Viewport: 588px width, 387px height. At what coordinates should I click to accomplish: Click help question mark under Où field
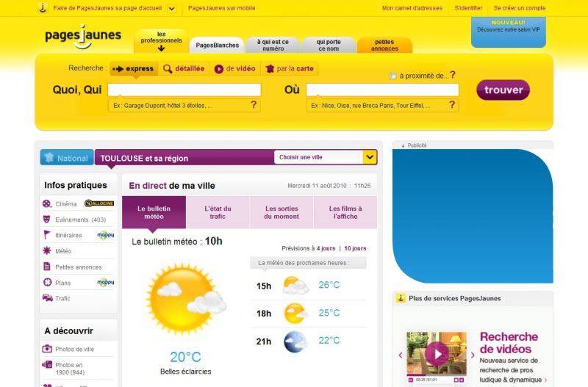[452, 105]
